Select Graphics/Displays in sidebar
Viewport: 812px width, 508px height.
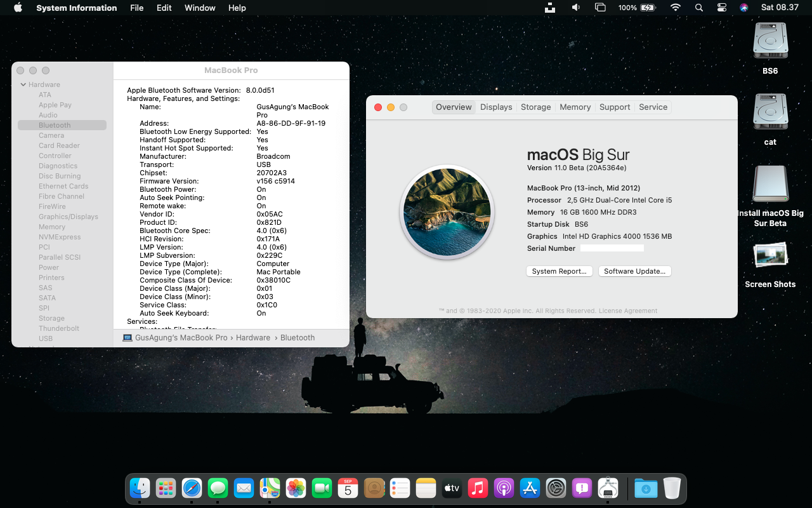[69, 217]
